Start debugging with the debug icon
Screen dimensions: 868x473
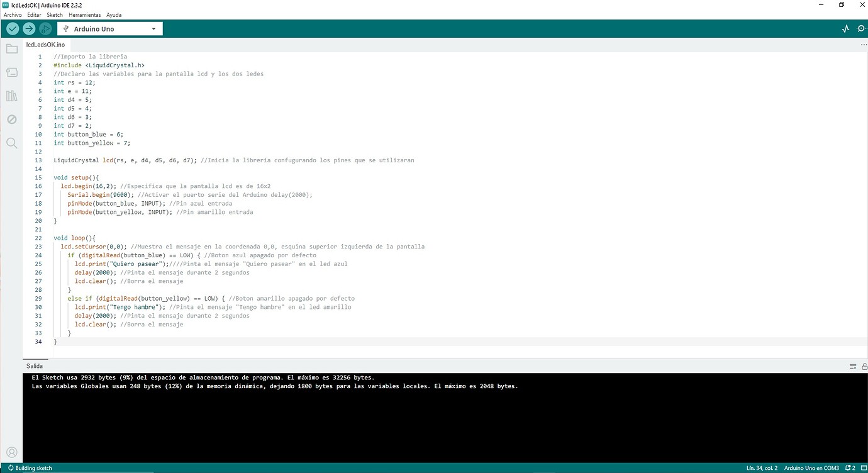click(x=45, y=28)
